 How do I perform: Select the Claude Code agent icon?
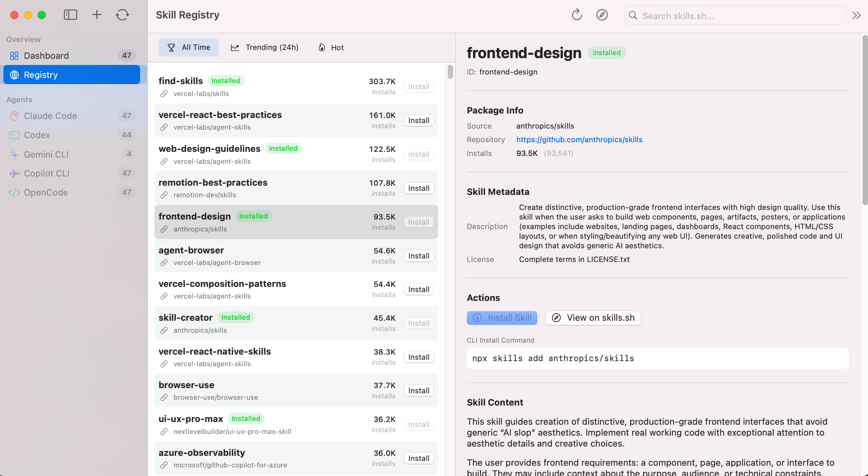[14, 116]
